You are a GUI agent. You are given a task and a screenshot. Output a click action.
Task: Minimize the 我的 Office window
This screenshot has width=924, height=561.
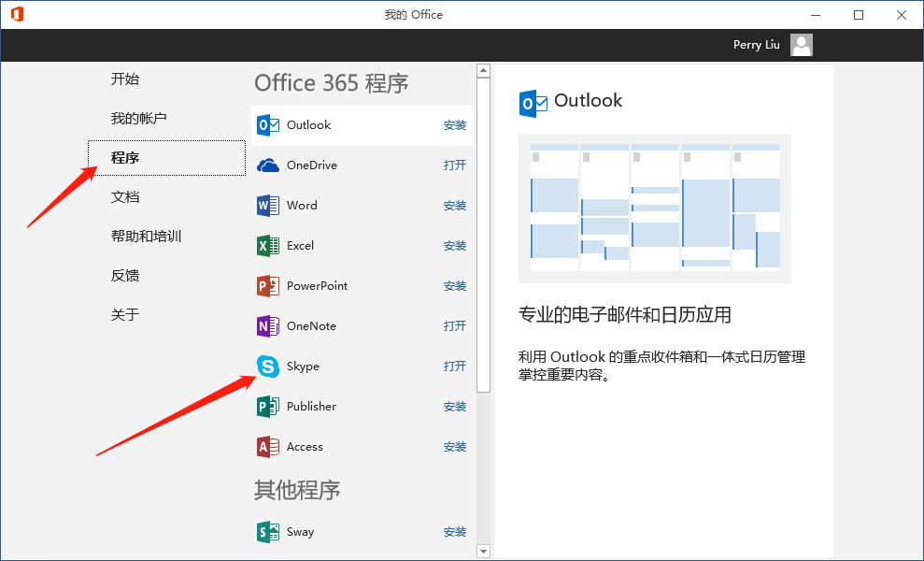tap(816, 15)
